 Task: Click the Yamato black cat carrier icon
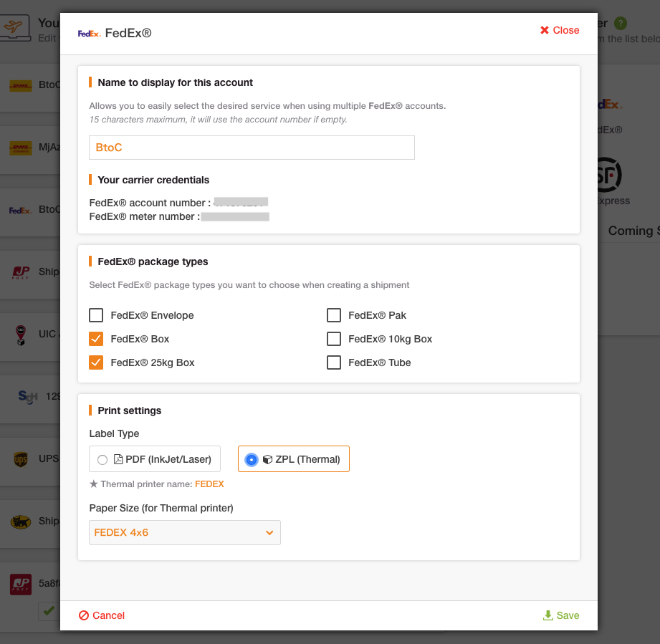[21, 522]
